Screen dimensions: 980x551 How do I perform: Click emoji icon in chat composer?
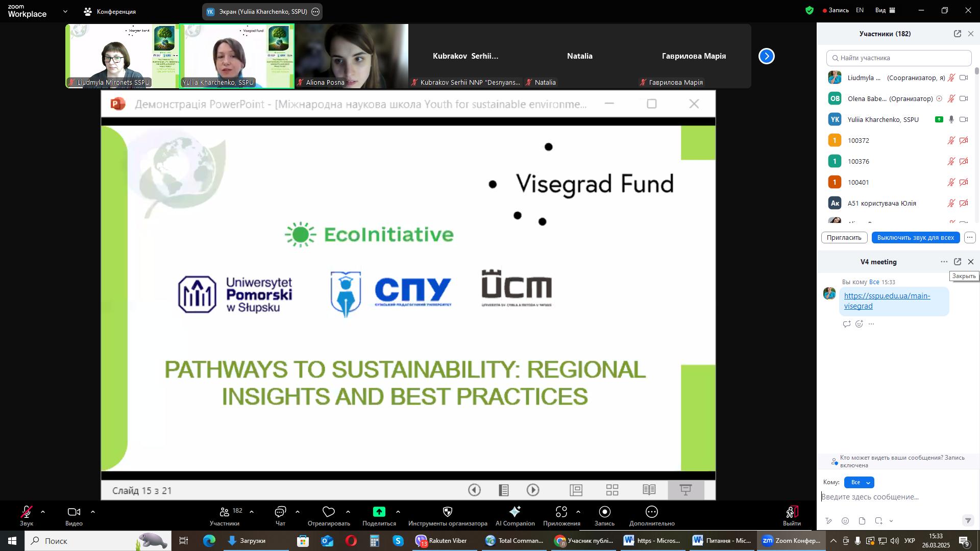[845, 521]
